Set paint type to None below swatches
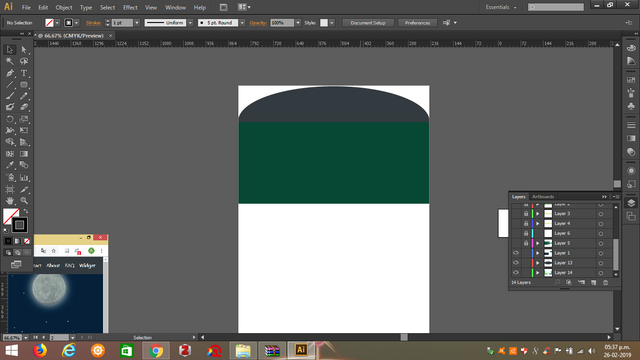640x360 pixels. [27, 241]
